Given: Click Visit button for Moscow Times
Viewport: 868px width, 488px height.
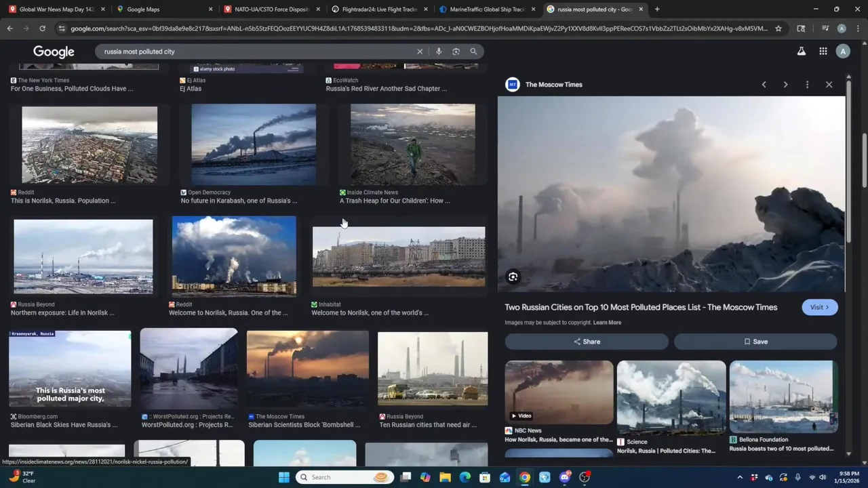Looking at the screenshot, I should pyautogui.click(x=820, y=307).
